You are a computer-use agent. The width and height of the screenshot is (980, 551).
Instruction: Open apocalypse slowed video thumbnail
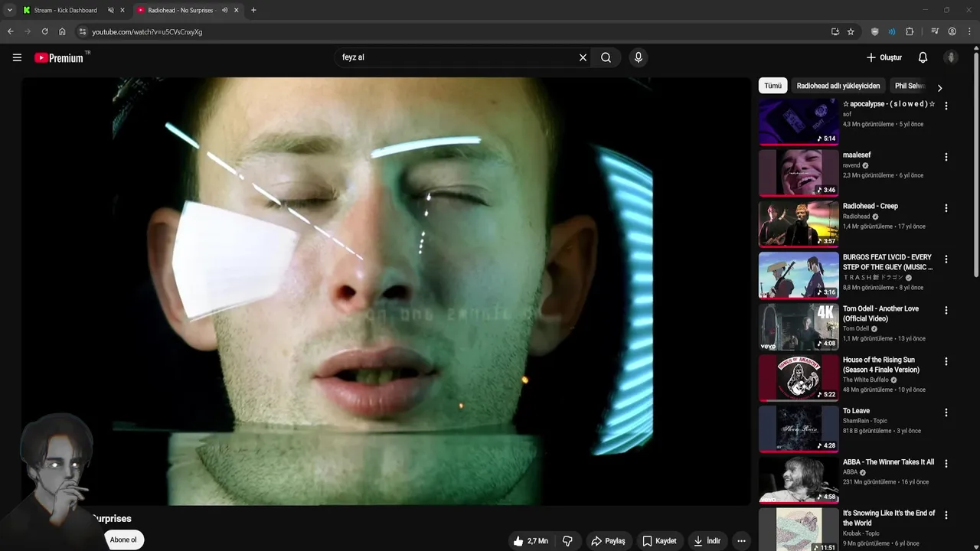[799, 122]
